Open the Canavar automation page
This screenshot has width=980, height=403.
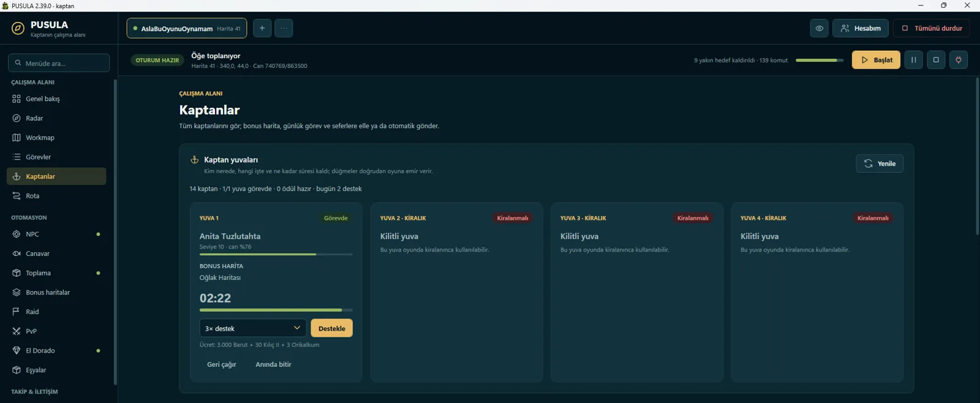(x=56, y=254)
